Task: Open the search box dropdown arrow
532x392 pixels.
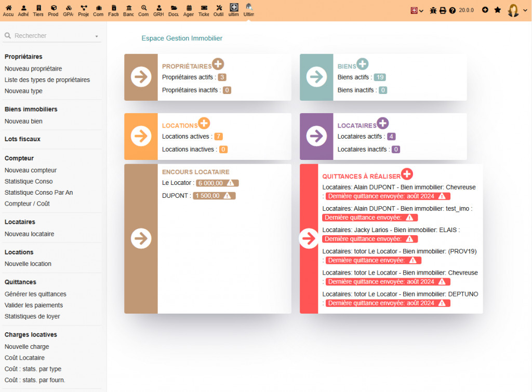Action: pos(97,36)
